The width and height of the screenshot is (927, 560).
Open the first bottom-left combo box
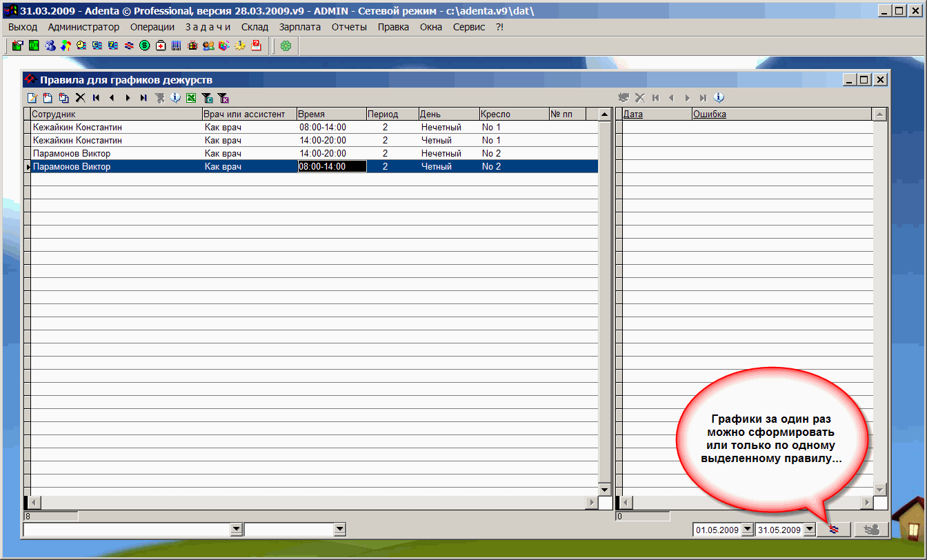click(x=237, y=529)
